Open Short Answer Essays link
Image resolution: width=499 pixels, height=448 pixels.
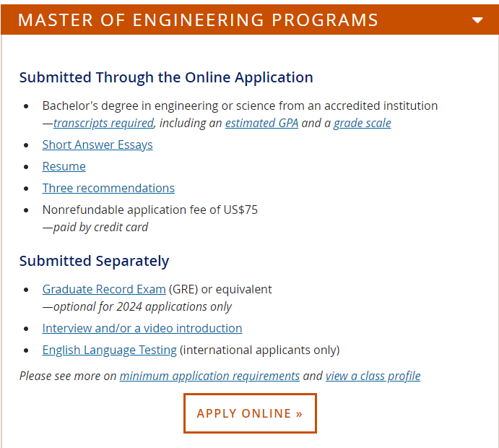(x=97, y=145)
